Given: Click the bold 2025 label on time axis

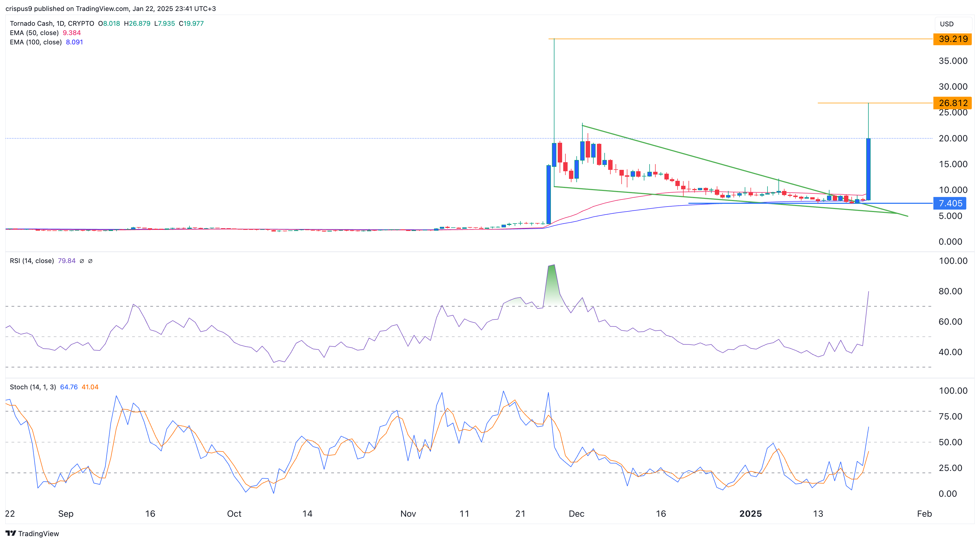Looking at the screenshot, I should click(x=750, y=514).
